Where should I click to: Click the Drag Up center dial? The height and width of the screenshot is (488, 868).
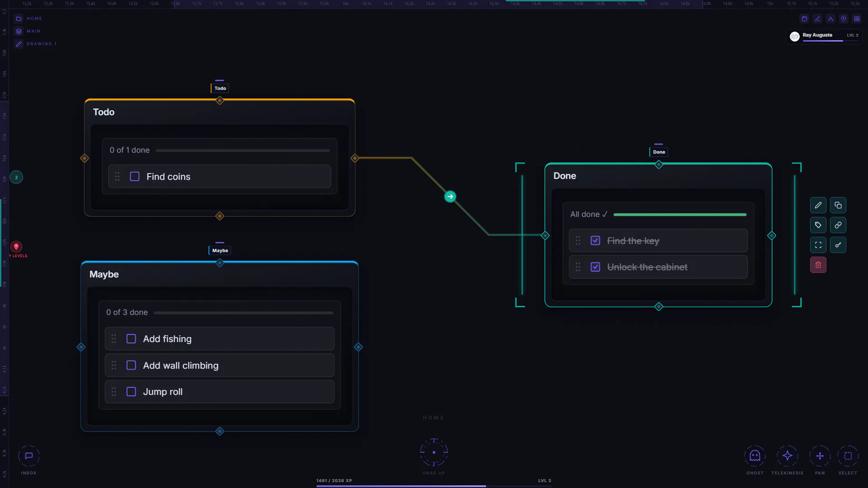pos(434,452)
